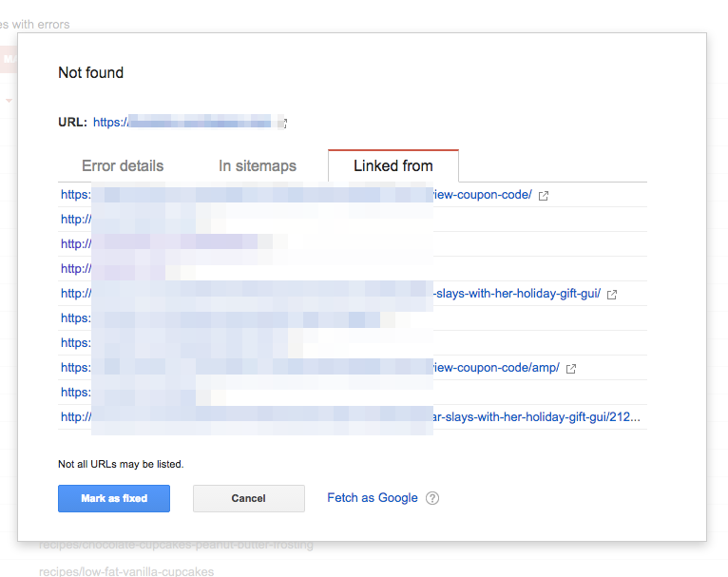Open the In sitemaps tab

click(x=258, y=165)
